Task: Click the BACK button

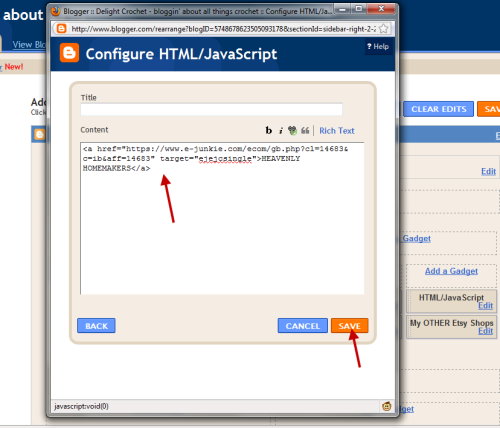Action: [96, 326]
